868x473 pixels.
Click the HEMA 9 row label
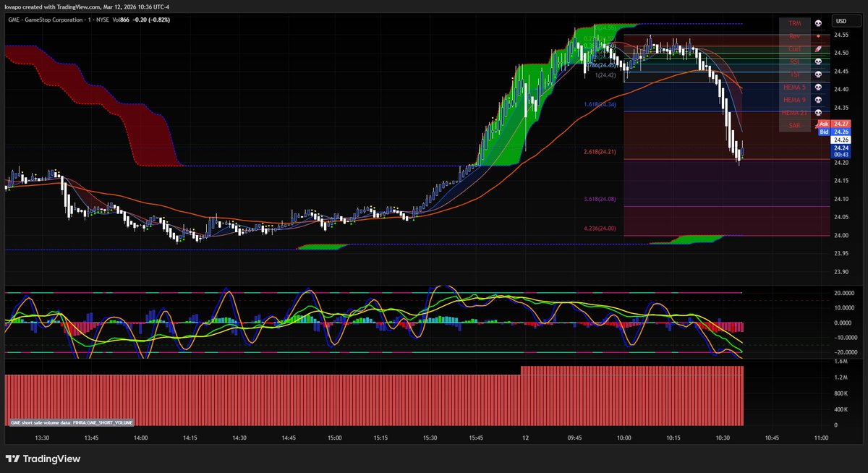pos(795,100)
